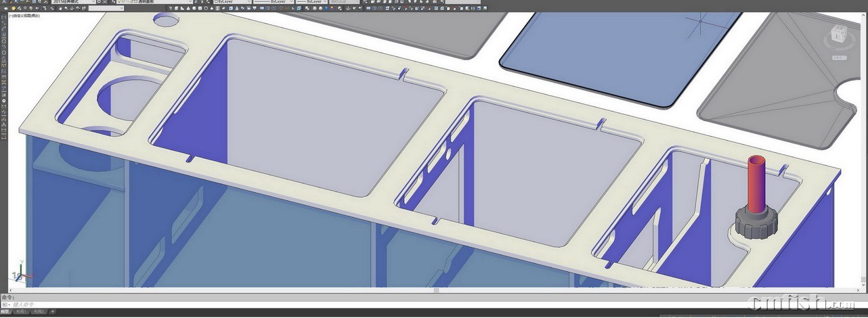Click the command line customize icon
Screen dimensions: 868x318
click(5, 304)
